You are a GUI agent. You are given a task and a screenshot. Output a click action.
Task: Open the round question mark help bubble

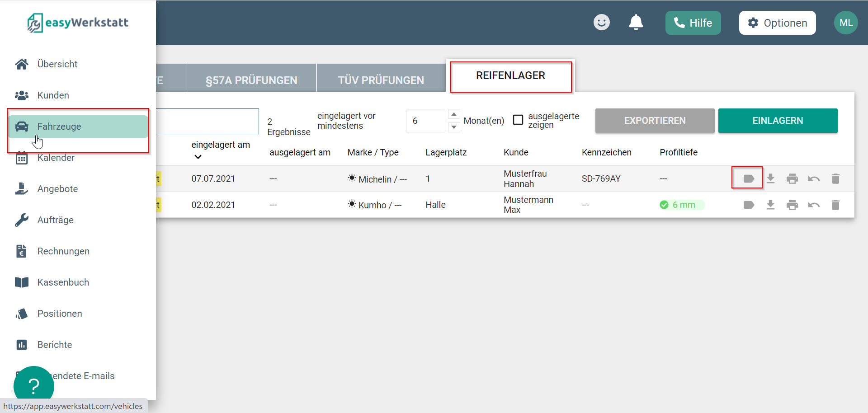[34, 386]
